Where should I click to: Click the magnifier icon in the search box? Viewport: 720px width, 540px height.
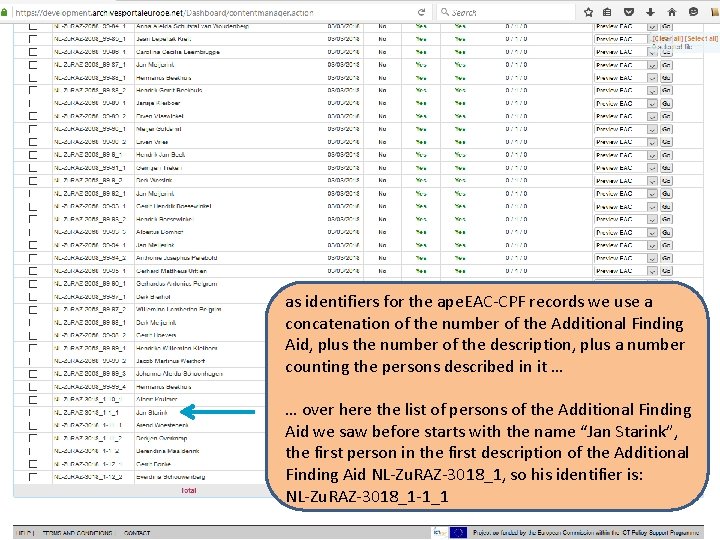coord(444,12)
